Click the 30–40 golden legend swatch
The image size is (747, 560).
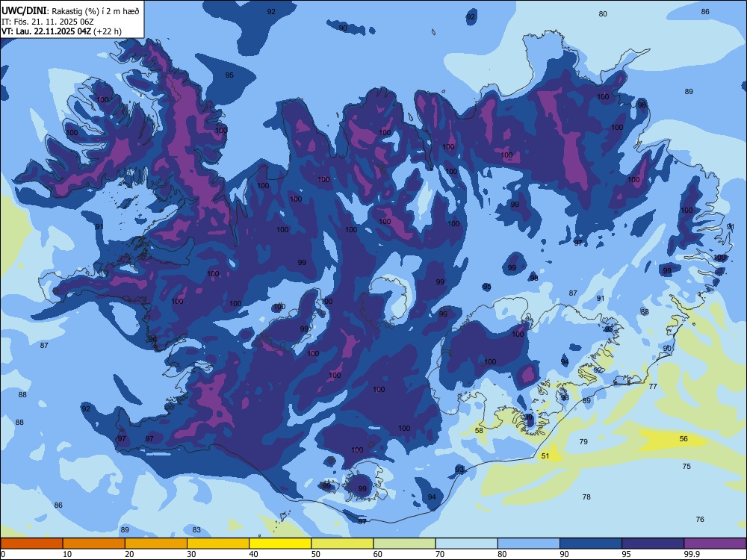click(218, 544)
